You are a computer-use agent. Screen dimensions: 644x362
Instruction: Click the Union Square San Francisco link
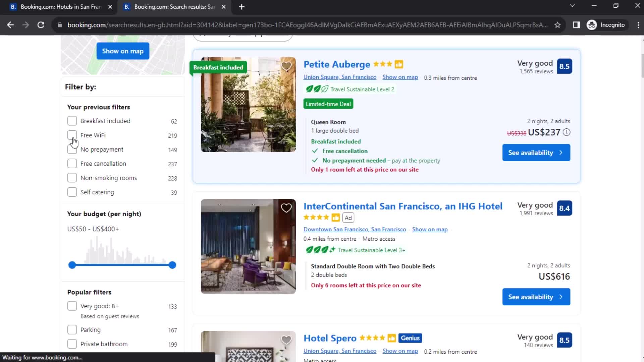(340, 77)
